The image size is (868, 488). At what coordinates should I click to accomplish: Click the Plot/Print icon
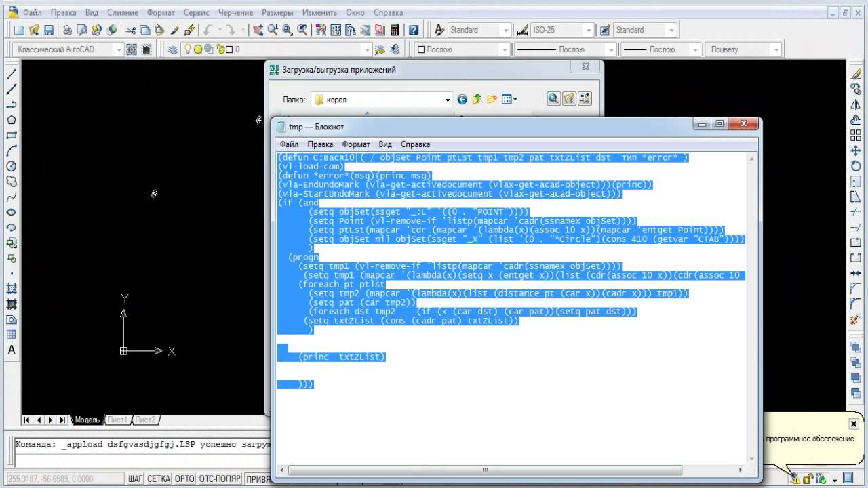click(67, 30)
